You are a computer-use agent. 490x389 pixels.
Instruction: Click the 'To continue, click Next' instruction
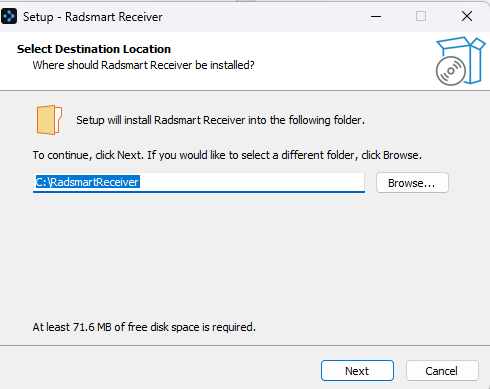227,155
